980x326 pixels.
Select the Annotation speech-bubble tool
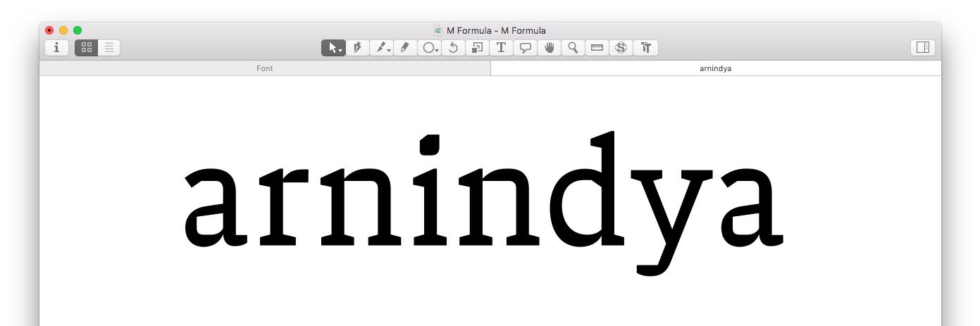(525, 48)
